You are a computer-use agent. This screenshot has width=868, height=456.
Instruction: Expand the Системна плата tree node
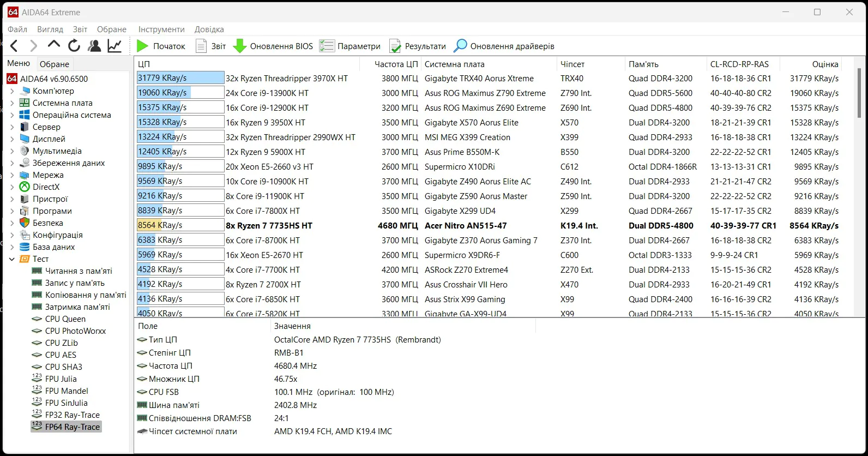click(12, 103)
